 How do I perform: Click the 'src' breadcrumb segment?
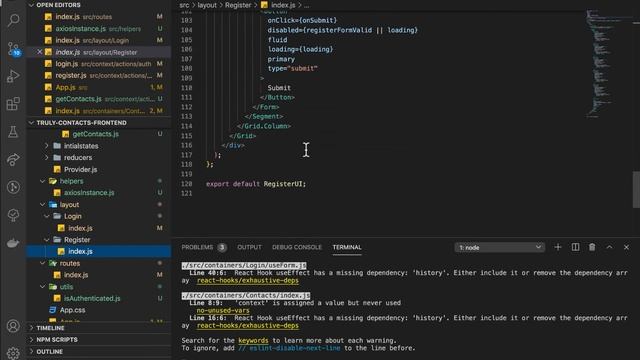[184, 5]
